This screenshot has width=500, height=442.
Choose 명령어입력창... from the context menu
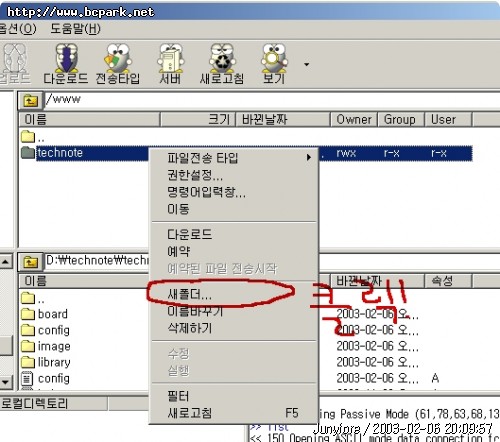(233, 192)
